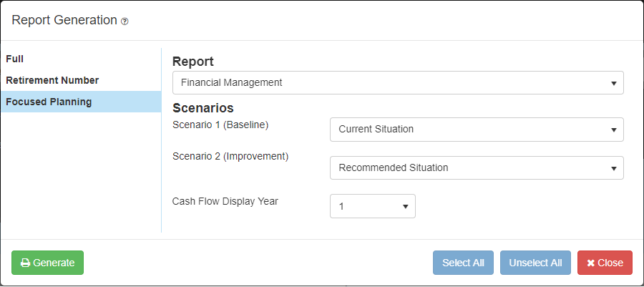Dismiss the dialog with Close
Viewport: 644px width, 287px height.
click(605, 263)
